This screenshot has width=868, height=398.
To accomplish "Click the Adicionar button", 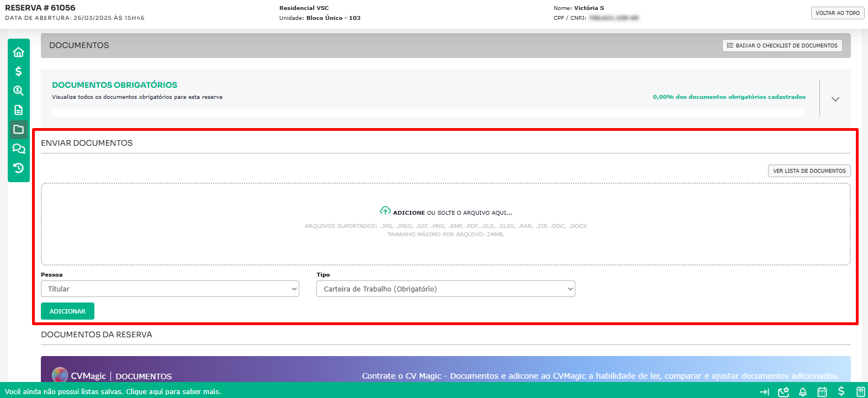I will pos(67,311).
